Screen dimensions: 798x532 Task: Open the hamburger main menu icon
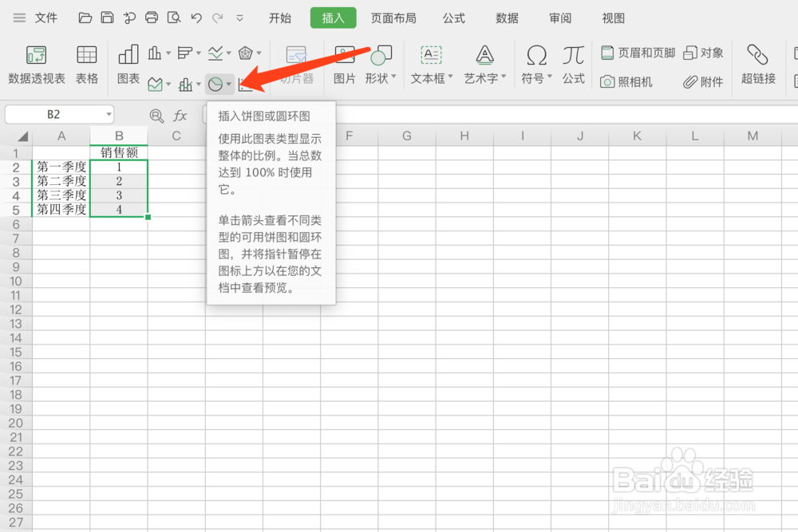pyautogui.click(x=19, y=18)
